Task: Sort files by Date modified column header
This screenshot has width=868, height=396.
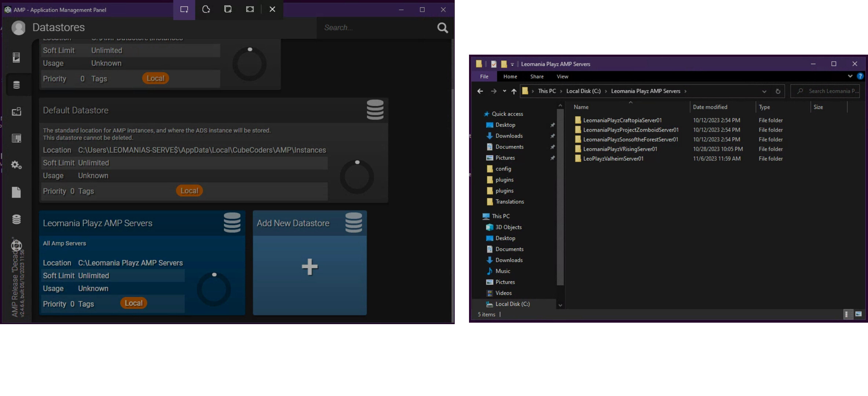Action: coord(722,107)
